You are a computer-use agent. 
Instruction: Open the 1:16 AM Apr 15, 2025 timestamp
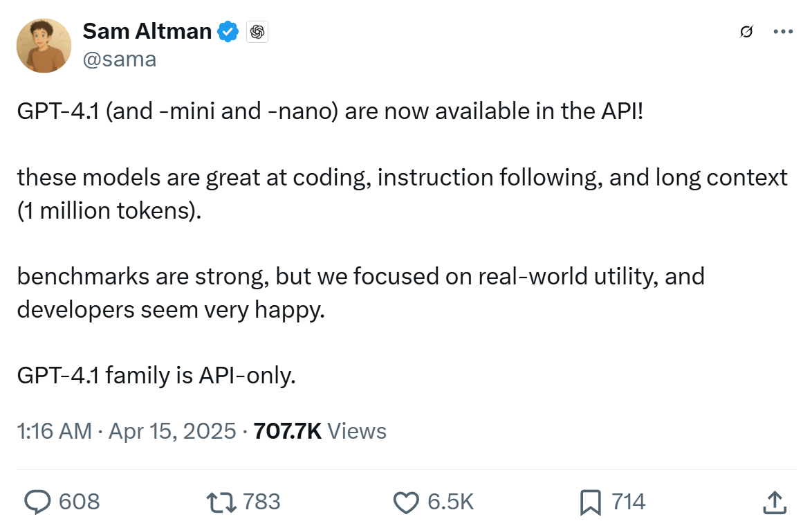point(127,431)
